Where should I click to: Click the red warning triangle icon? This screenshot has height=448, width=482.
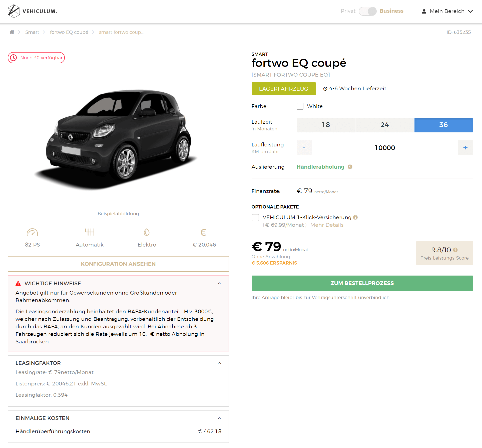coord(18,283)
